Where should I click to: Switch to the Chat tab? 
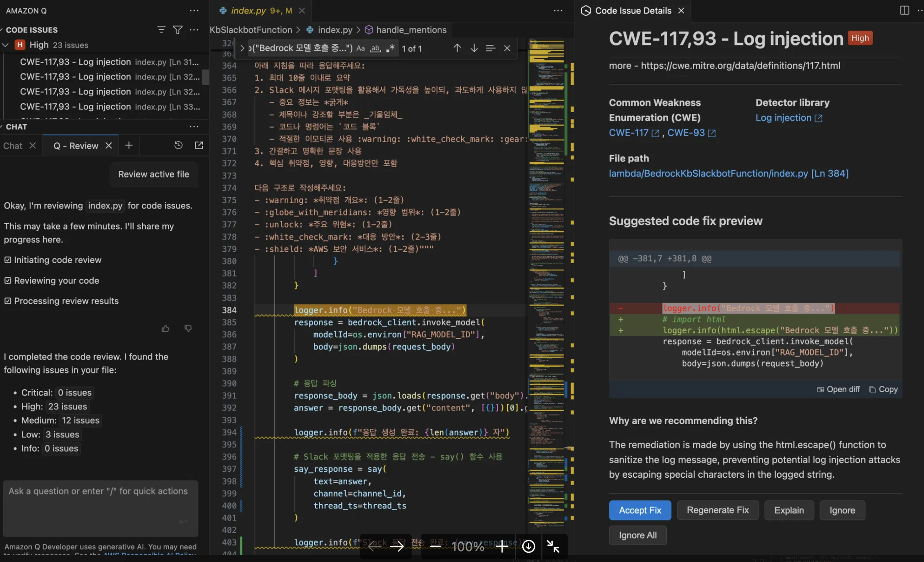tap(13, 146)
